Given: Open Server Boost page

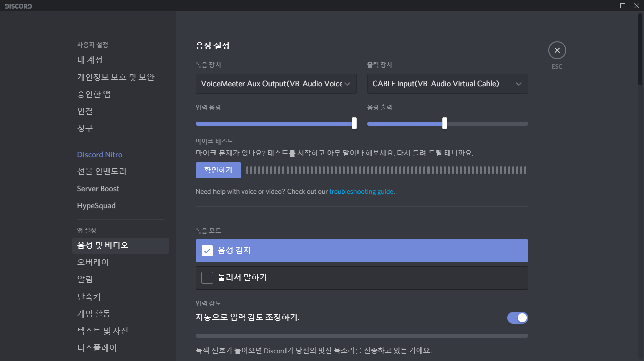Looking at the screenshot, I should pos(120,189).
